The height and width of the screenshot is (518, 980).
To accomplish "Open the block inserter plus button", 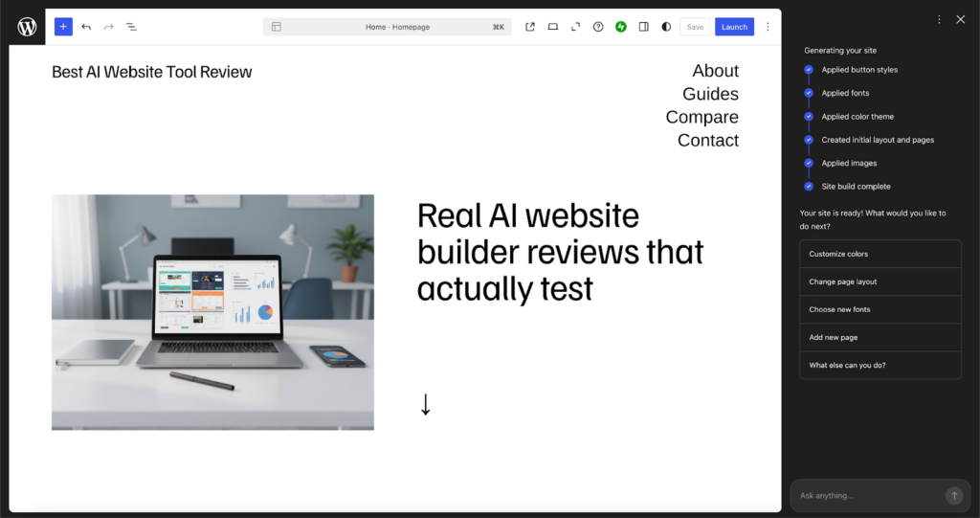I will [63, 27].
